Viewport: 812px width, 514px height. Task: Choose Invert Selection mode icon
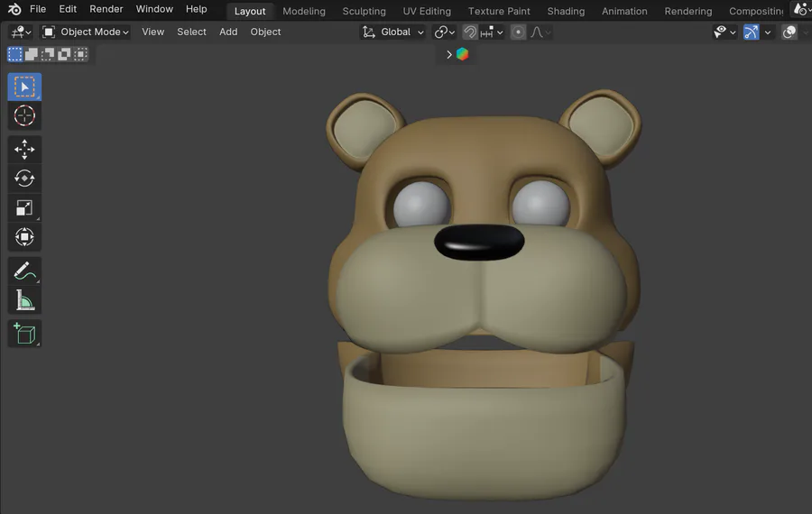[64, 54]
